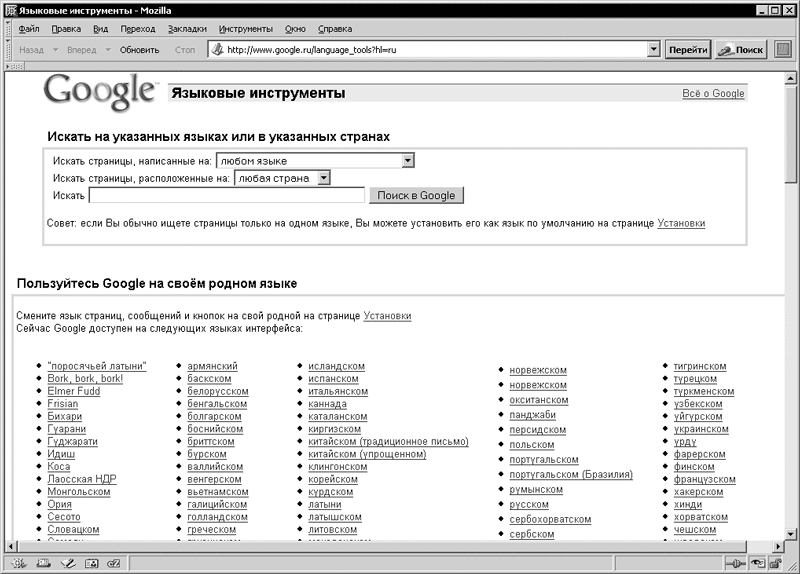This screenshot has height=574, width=800.
Task: Click the vertical scrollbar thumb
Action: click(x=791, y=134)
